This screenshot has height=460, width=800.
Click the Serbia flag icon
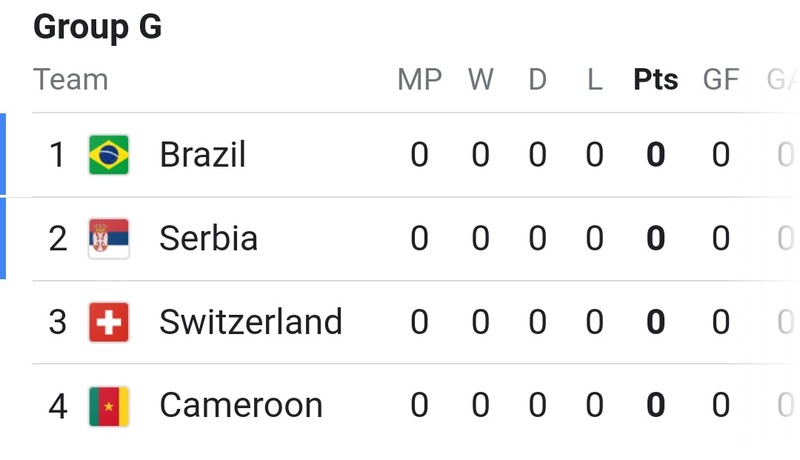click(109, 238)
